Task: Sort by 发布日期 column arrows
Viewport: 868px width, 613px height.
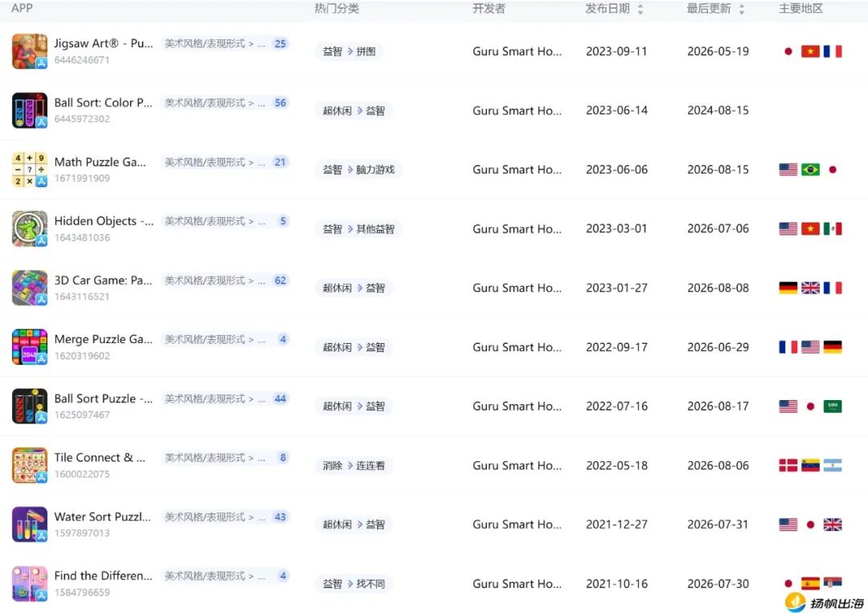Action: [641, 9]
